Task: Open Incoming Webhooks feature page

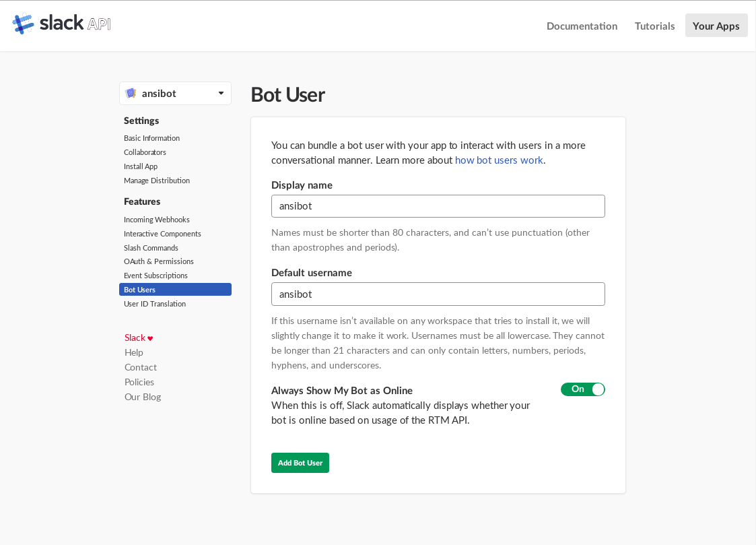Action: click(x=157, y=220)
